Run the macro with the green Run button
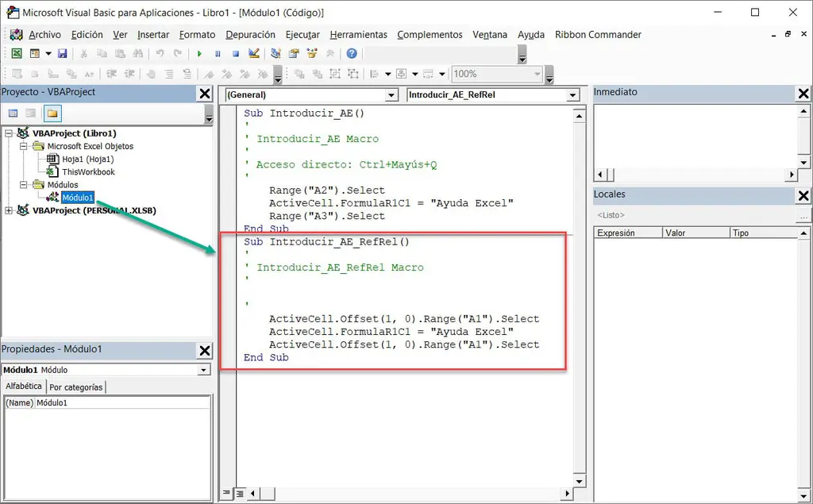This screenshot has width=813, height=504. (198, 53)
